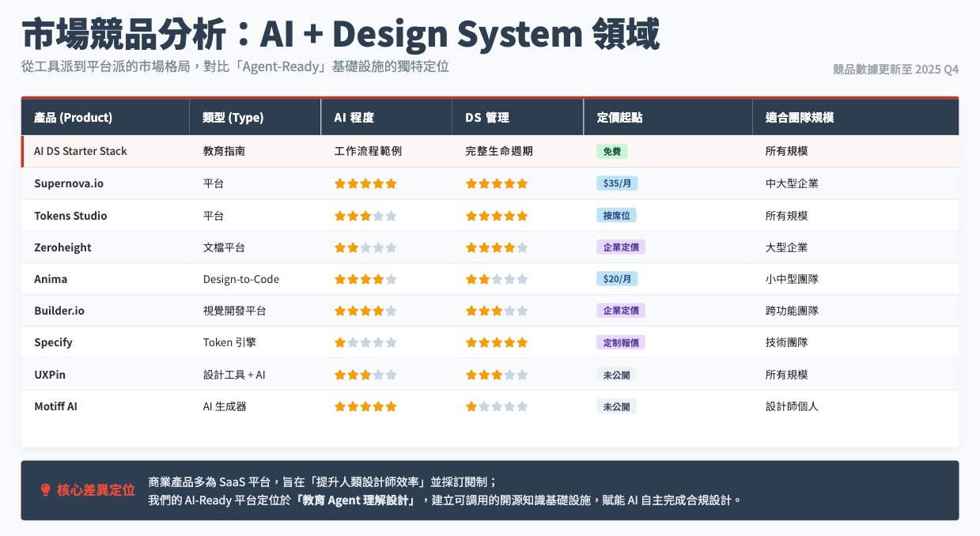Click UXPin's DS 管理 star rating
The image size is (980, 536).
click(x=497, y=375)
